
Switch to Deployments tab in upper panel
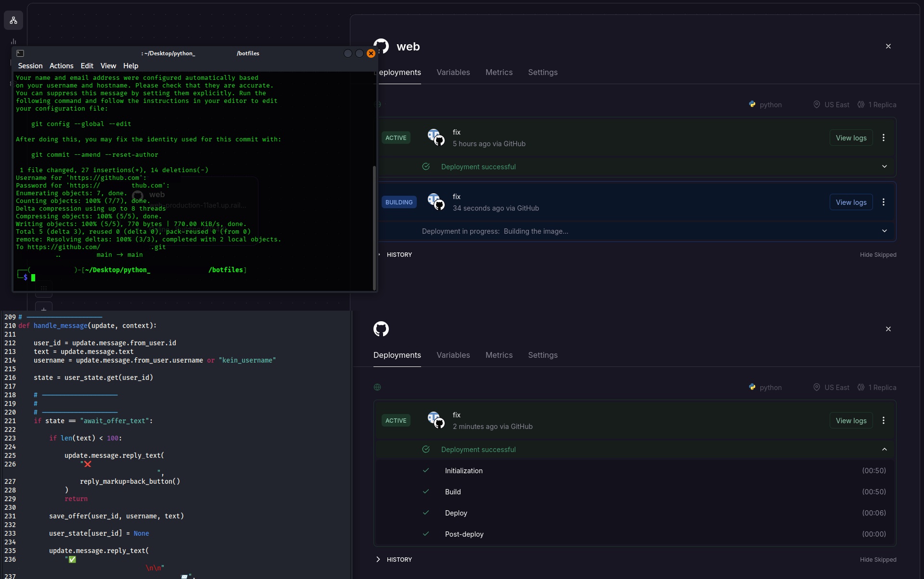pyautogui.click(x=399, y=72)
